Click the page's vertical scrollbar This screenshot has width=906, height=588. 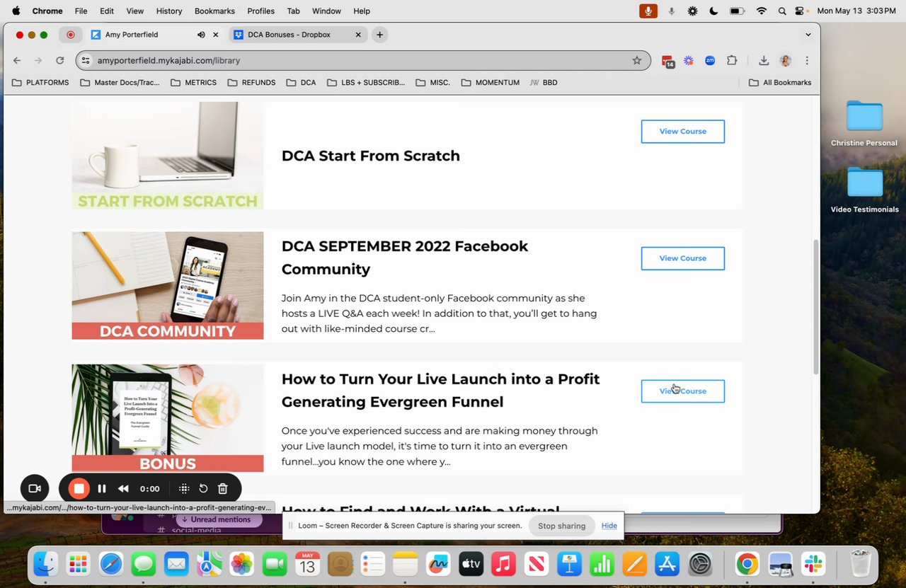815,306
